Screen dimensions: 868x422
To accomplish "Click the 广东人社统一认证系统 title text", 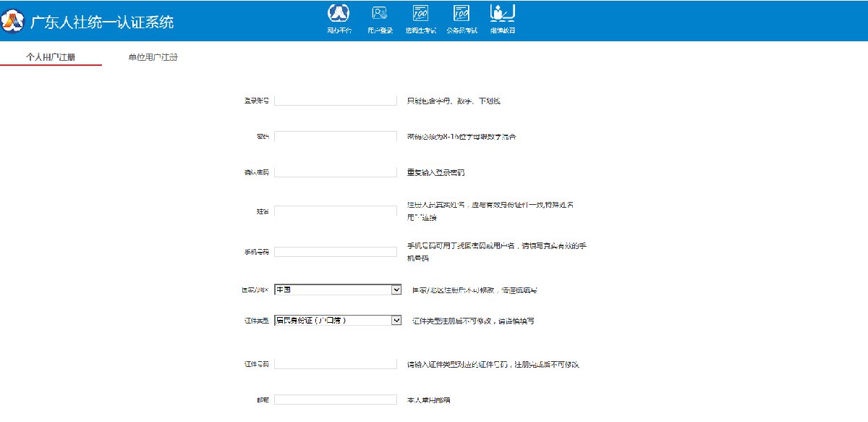I will [102, 22].
